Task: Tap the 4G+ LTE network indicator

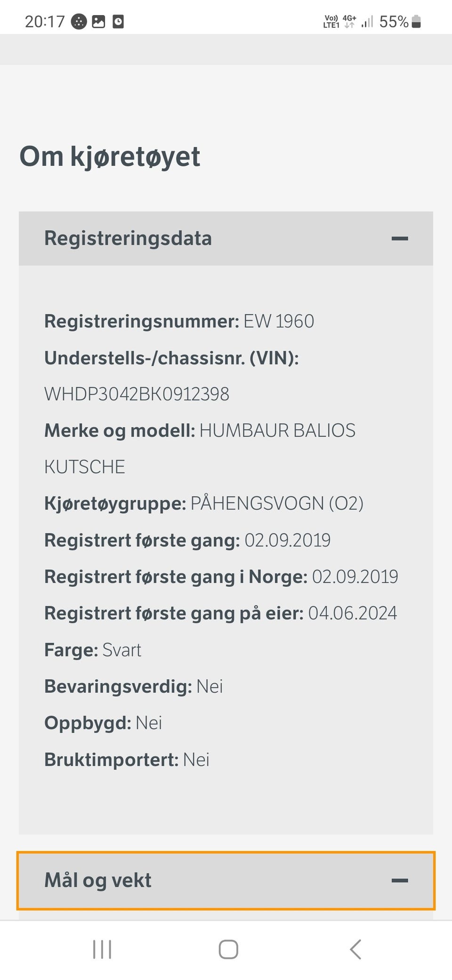Action: 348,21
